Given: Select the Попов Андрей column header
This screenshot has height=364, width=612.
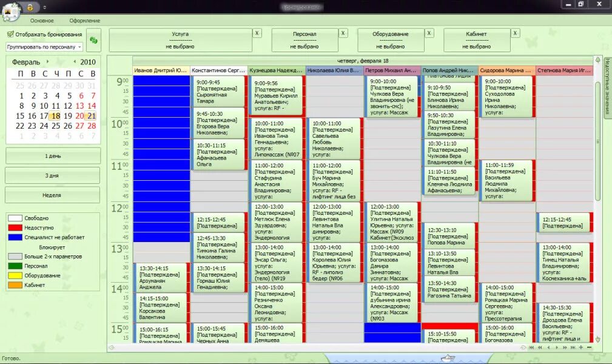Looking at the screenshot, I should (x=449, y=70).
